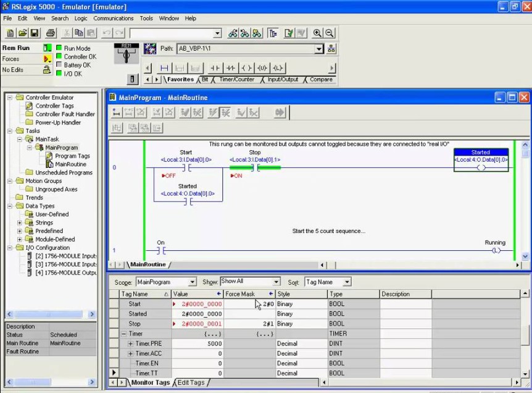Toggle the Start contact in rung 0
532x393 pixels.
(186, 168)
